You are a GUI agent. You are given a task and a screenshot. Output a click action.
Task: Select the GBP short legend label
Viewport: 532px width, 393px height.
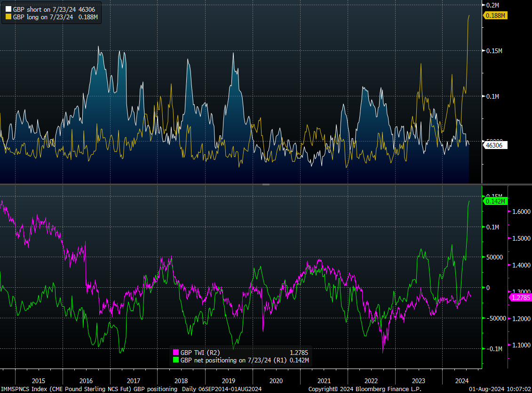tap(54, 9)
